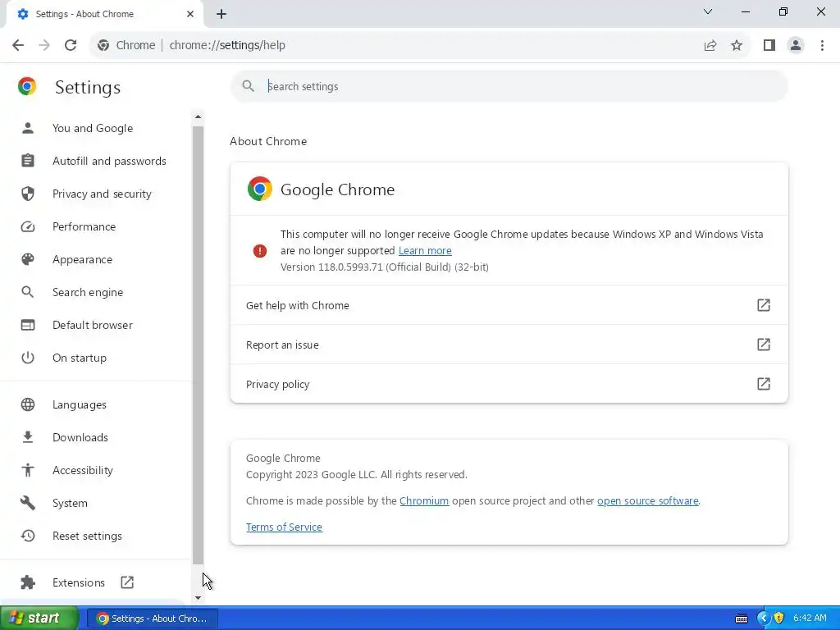Open Accessibility settings

[83, 470]
